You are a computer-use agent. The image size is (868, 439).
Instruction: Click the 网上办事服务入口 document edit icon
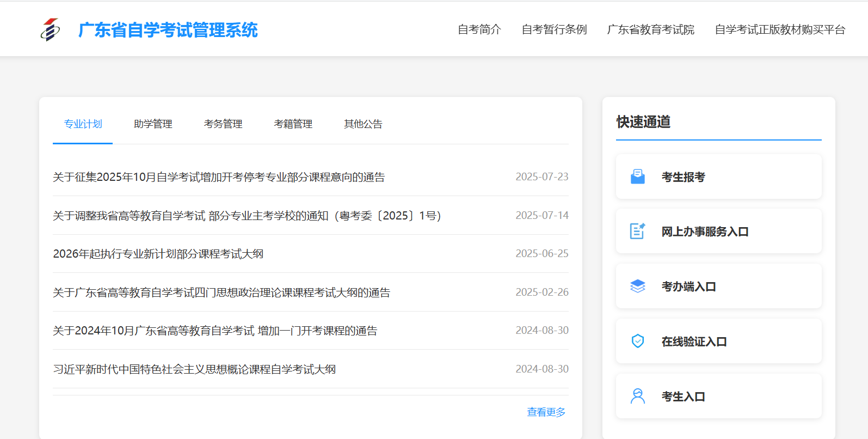[637, 231]
